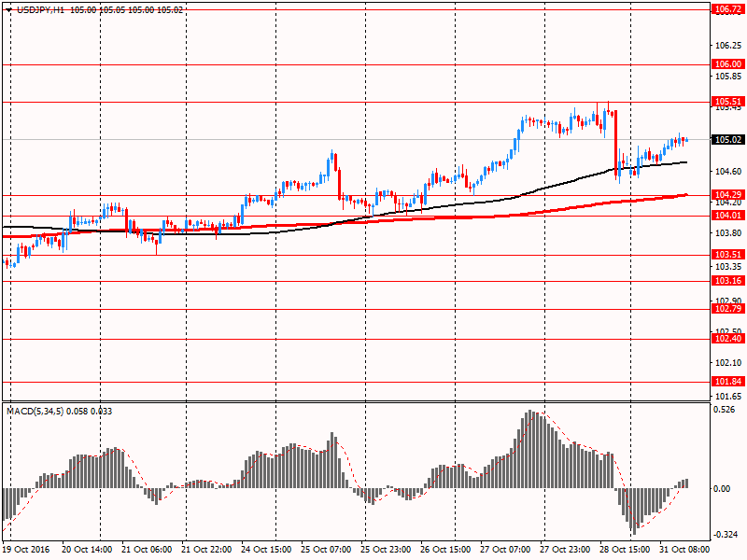Click the 24 Oct 15:00 time label
747x560 pixels.
[x=268, y=550]
